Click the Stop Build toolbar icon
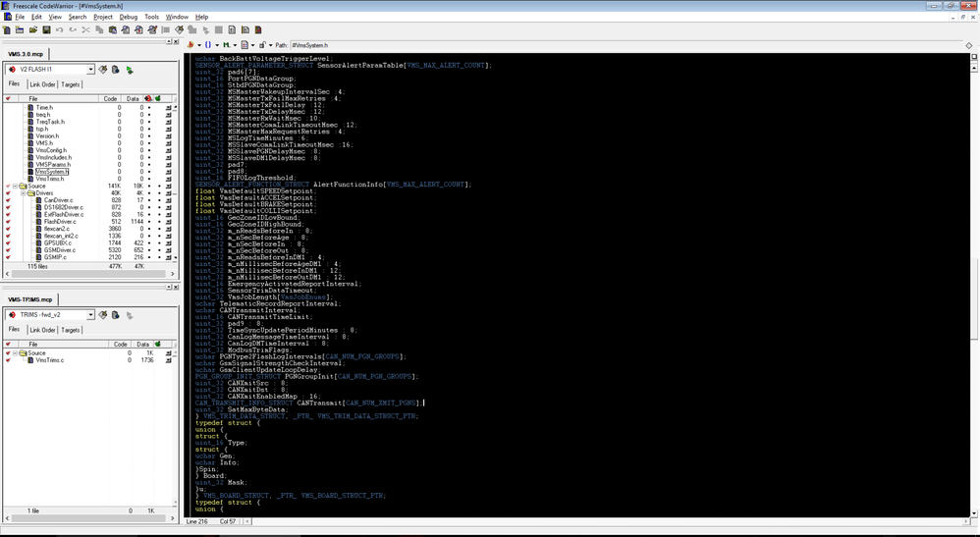 tap(219, 30)
